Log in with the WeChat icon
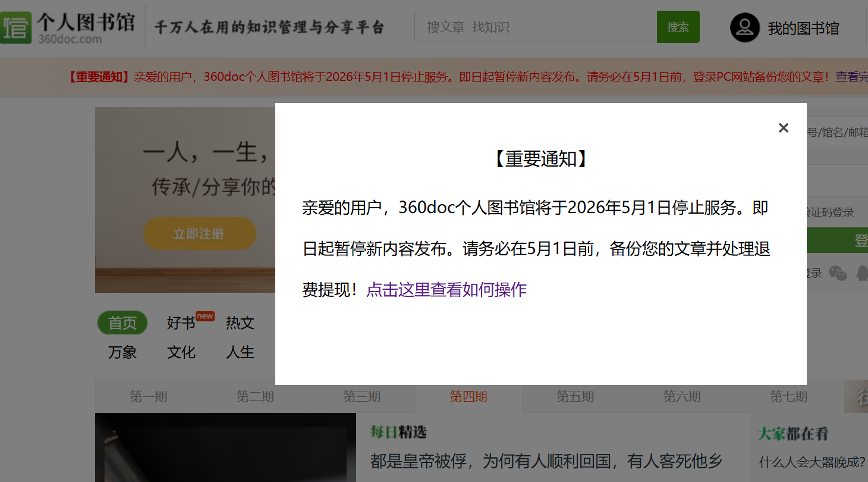 [x=837, y=273]
